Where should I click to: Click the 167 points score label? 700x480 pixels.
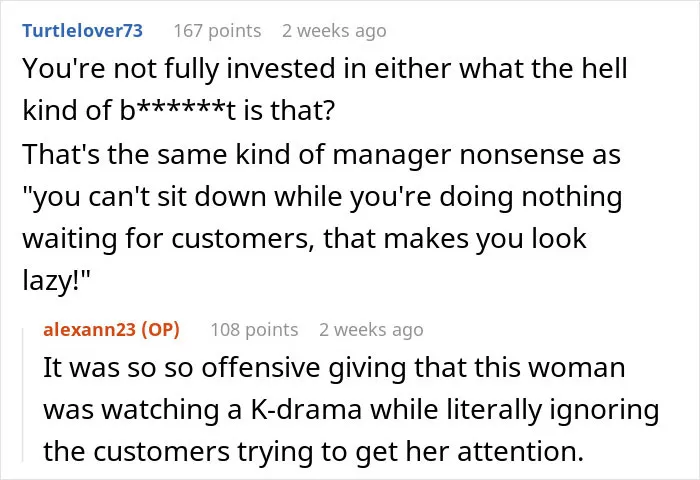pyautogui.click(x=217, y=31)
